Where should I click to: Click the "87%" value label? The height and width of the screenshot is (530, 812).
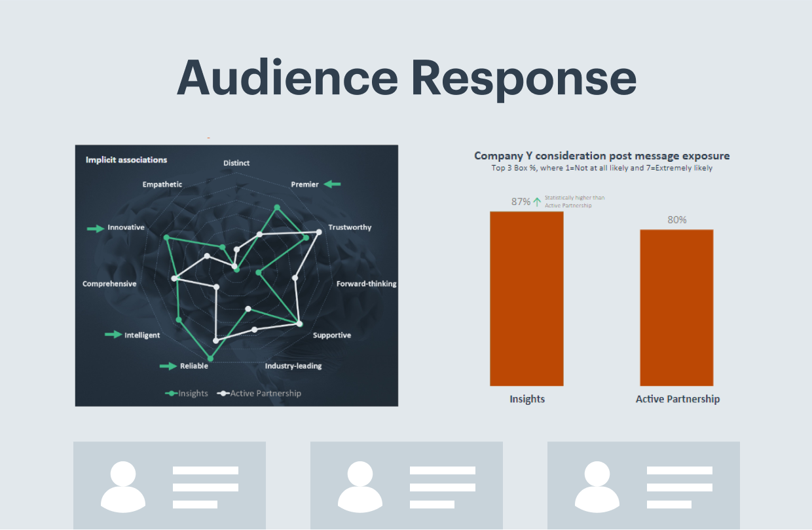click(x=521, y=202)
